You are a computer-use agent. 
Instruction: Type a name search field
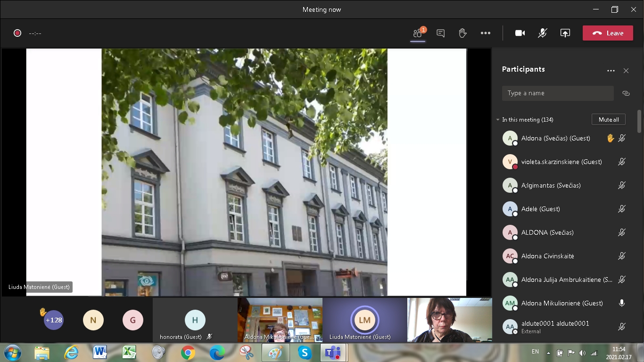click(557, 93)
